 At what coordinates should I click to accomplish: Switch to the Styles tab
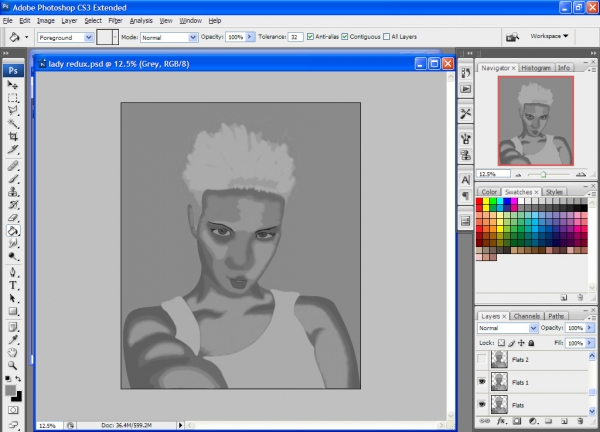tap(554, 192)
